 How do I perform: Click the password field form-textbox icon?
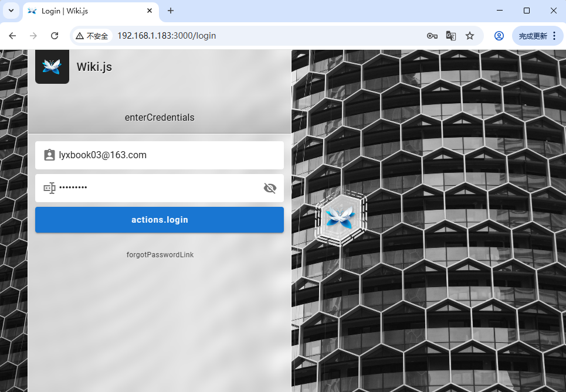49,188
